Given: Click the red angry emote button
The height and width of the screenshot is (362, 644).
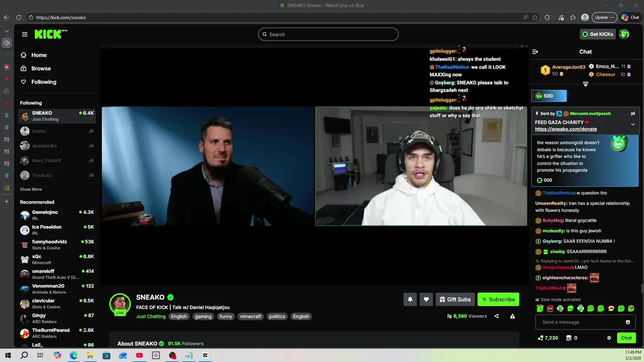Looking at the screenshot, I should coord(550,308).
